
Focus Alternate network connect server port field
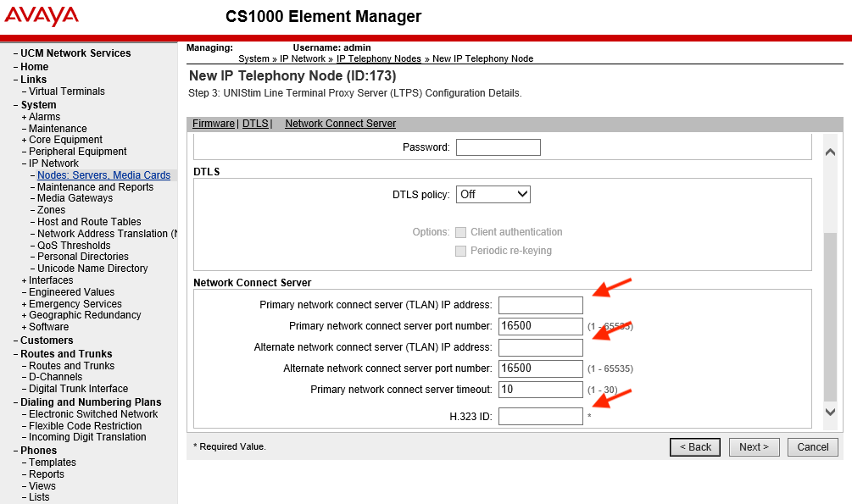click(x=541, y=368)
